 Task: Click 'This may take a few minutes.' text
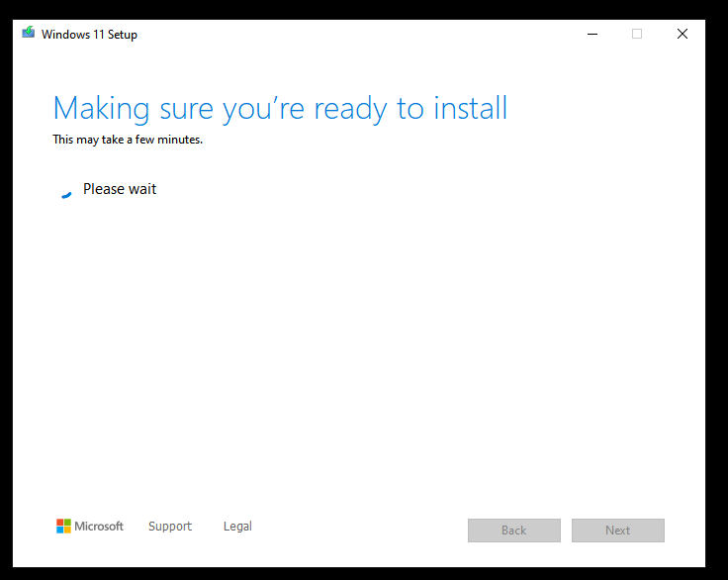point(128,140)
